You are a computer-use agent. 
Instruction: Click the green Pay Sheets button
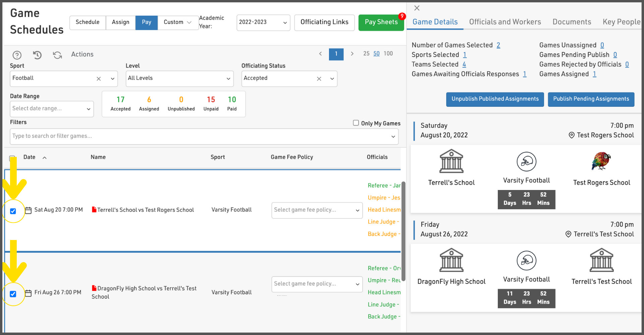[x=381, y=22]
